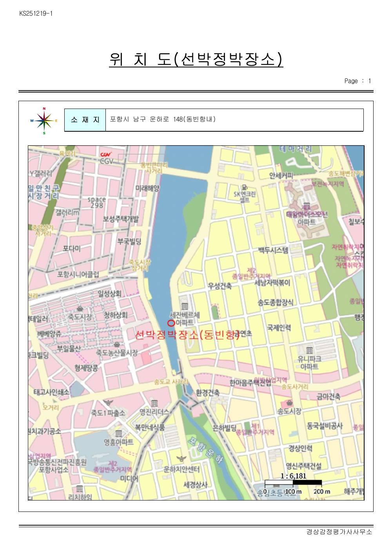Click the 송도종합장식 map label

276,302
